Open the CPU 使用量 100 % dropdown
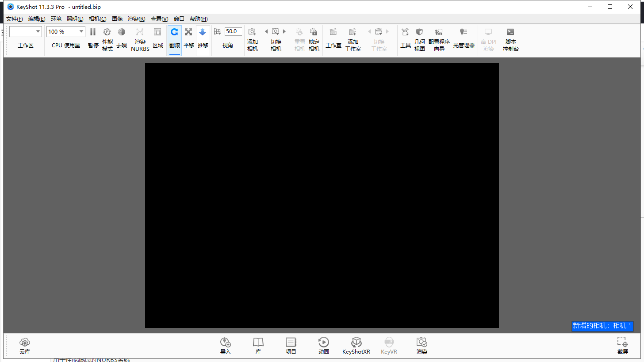The image size is (644, 362). (x=65, y=31)
